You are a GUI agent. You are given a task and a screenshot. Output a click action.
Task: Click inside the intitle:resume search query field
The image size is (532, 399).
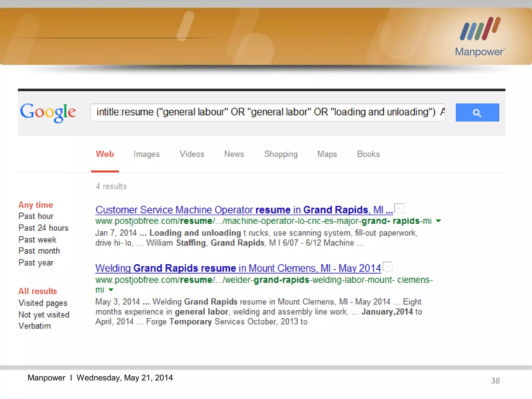pyautogui.click(x=268, y=112)
